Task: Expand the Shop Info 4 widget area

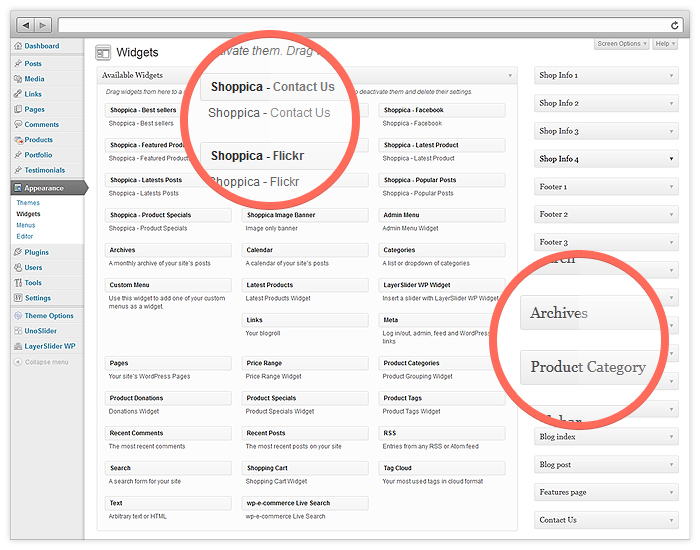Action: [606, 159]
